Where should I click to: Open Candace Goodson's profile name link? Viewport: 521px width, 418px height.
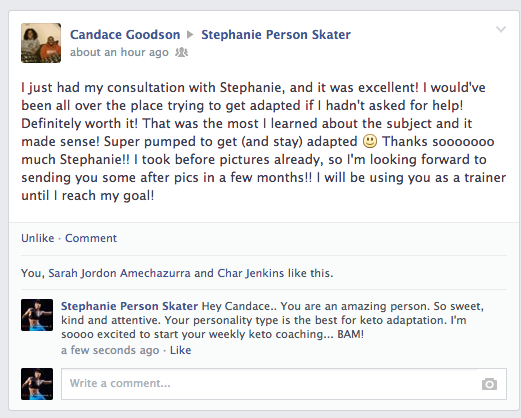(125, 35)
